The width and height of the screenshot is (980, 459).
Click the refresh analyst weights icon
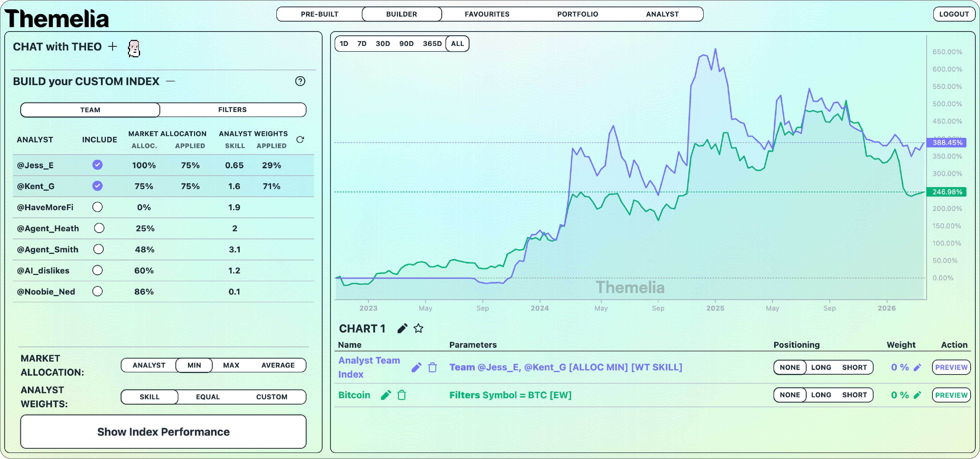coord(300,140)
